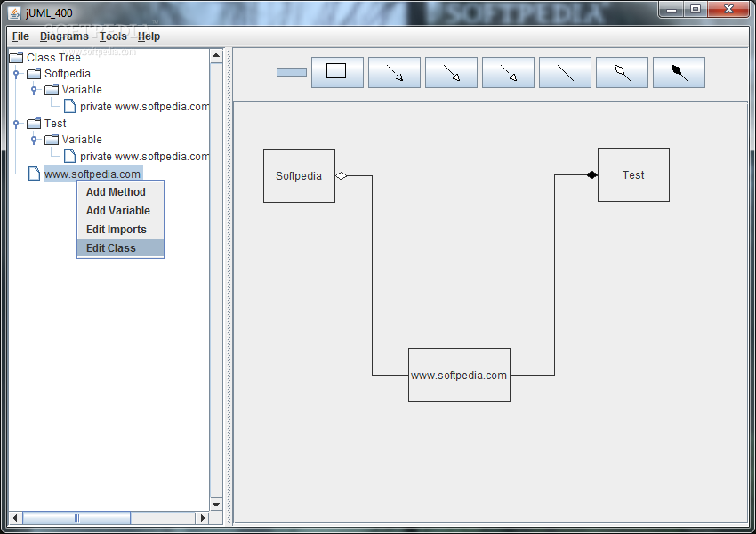Viewport: 756px width, 534px height.
Task: Open the Tools menu
Action: pos(113,36)
